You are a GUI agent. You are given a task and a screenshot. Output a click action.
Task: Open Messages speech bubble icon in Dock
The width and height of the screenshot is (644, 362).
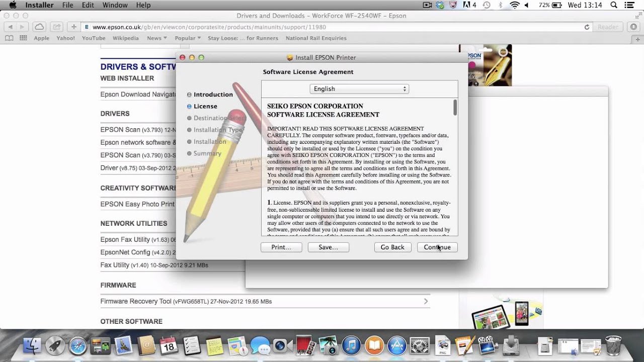point(260,346)
